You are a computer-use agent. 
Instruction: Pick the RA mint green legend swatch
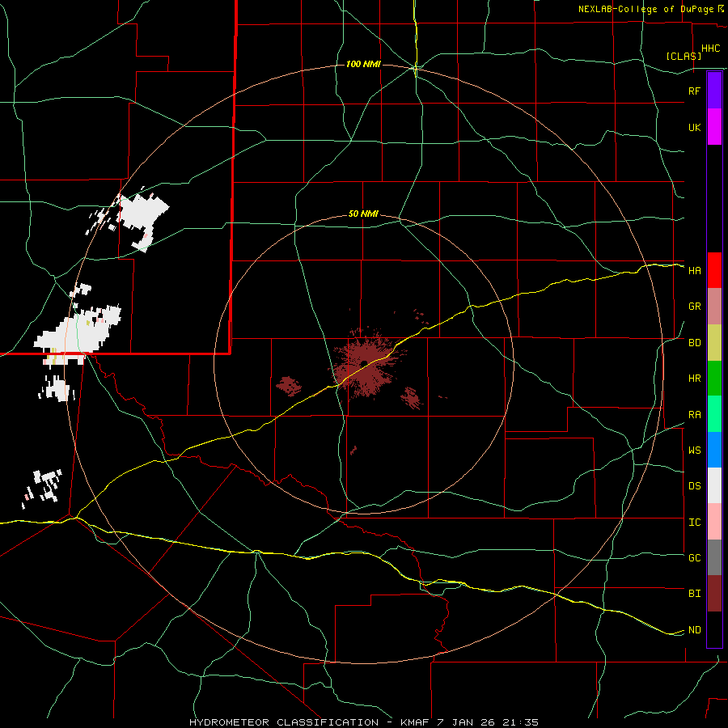coord(714,414)
